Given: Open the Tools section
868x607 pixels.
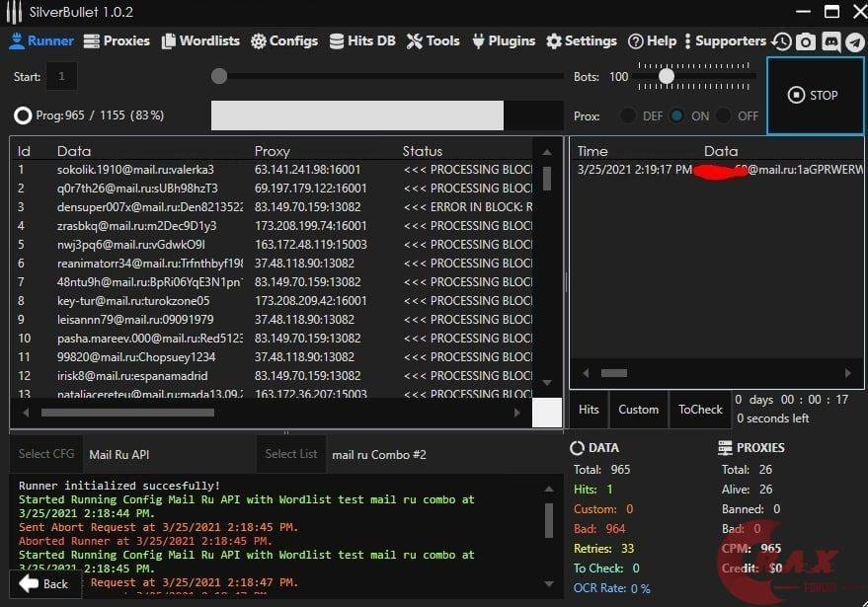Looking at the screenshot, I should 433,40.
